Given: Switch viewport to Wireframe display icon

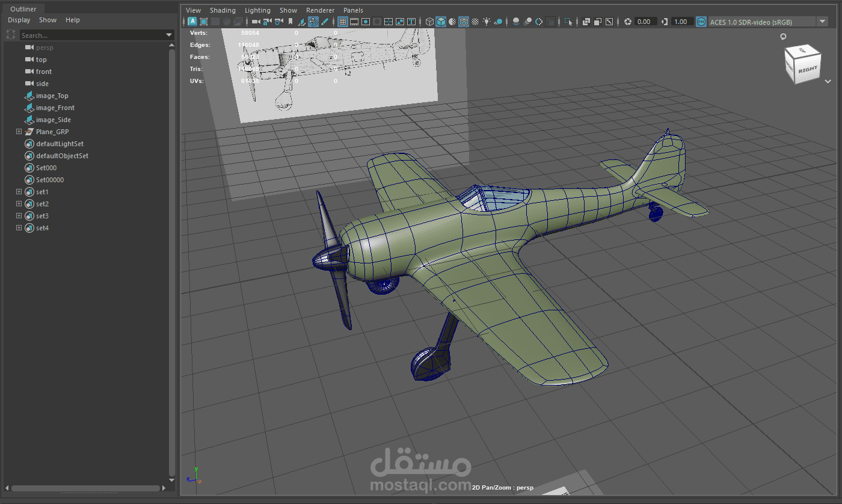Looking at the screenshot, I should pyautogui.click(x=429, y=22).
